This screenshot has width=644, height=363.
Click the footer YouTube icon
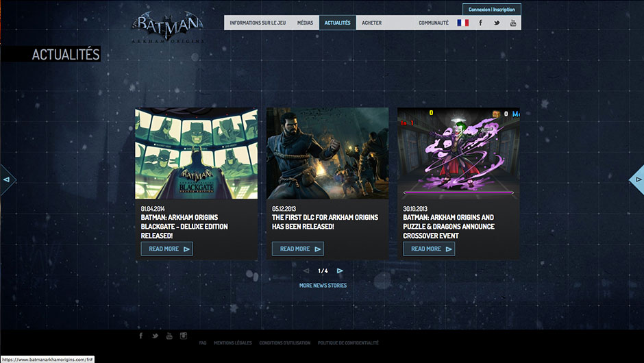(169, 336)
